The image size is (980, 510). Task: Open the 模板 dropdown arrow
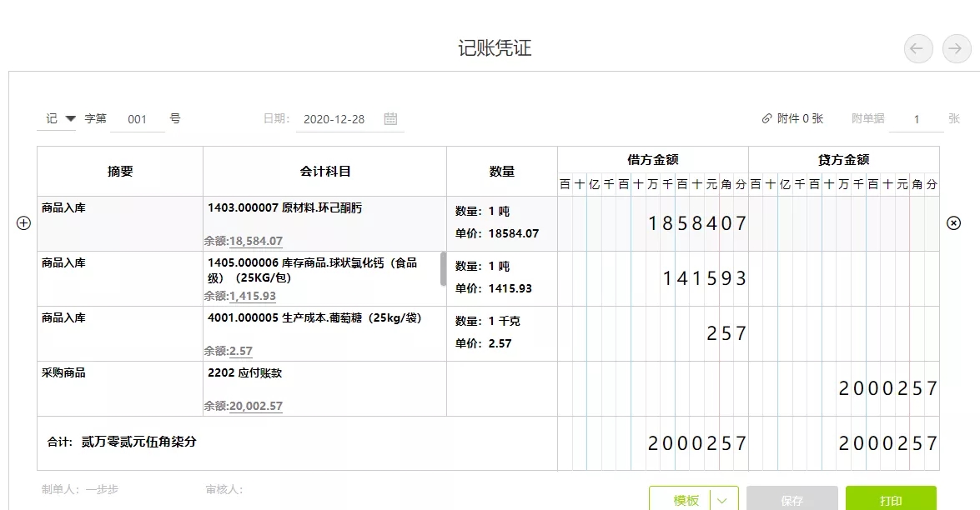(722, 500)
